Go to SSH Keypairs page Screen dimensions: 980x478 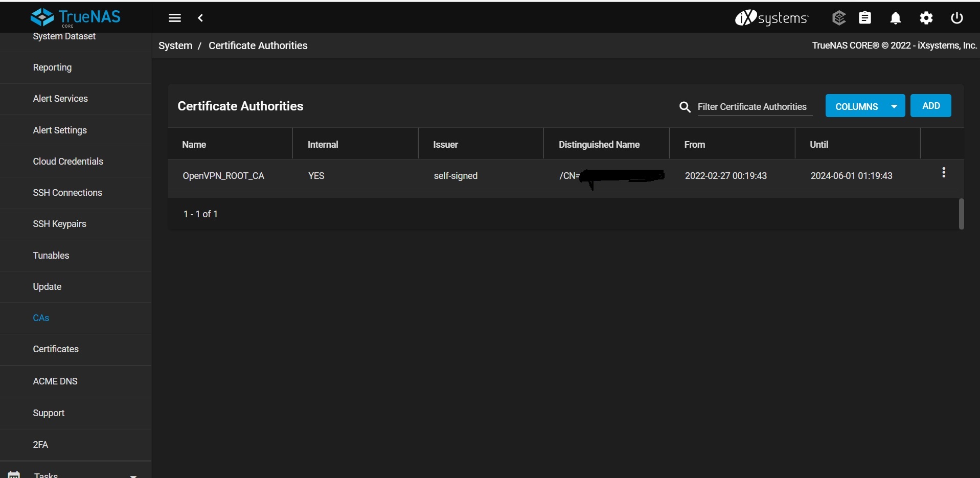pos(59,224)
